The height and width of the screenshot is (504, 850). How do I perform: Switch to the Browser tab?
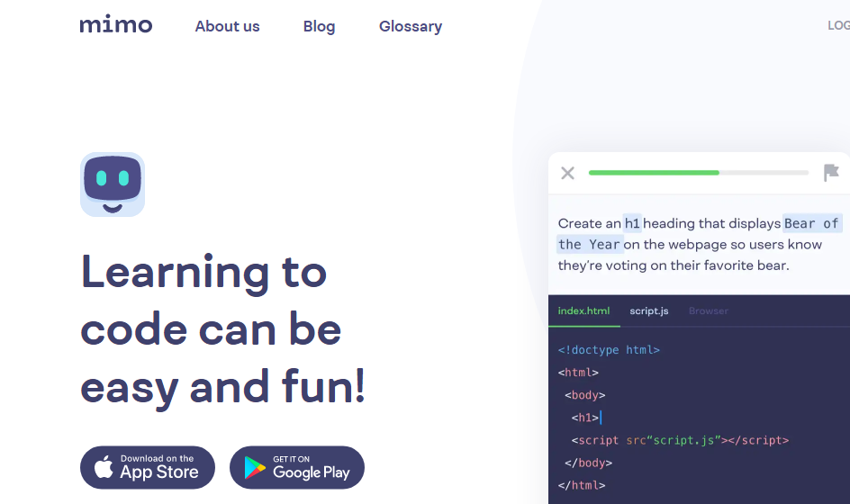tap(709, 311)
